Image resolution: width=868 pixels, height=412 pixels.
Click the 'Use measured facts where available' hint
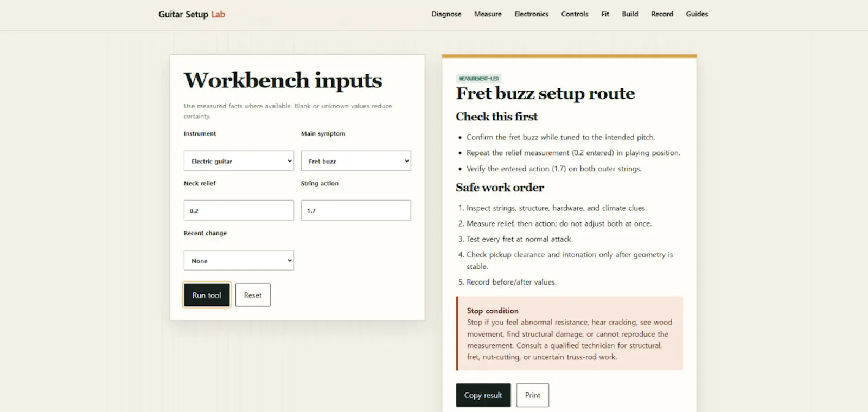pyautogui.click(x=288, y=111)
